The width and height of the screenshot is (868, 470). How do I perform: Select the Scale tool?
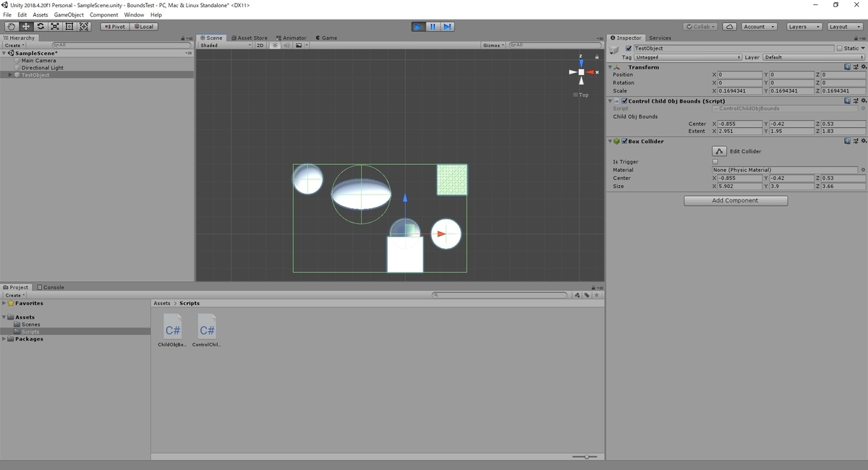(x=55, y=27)
